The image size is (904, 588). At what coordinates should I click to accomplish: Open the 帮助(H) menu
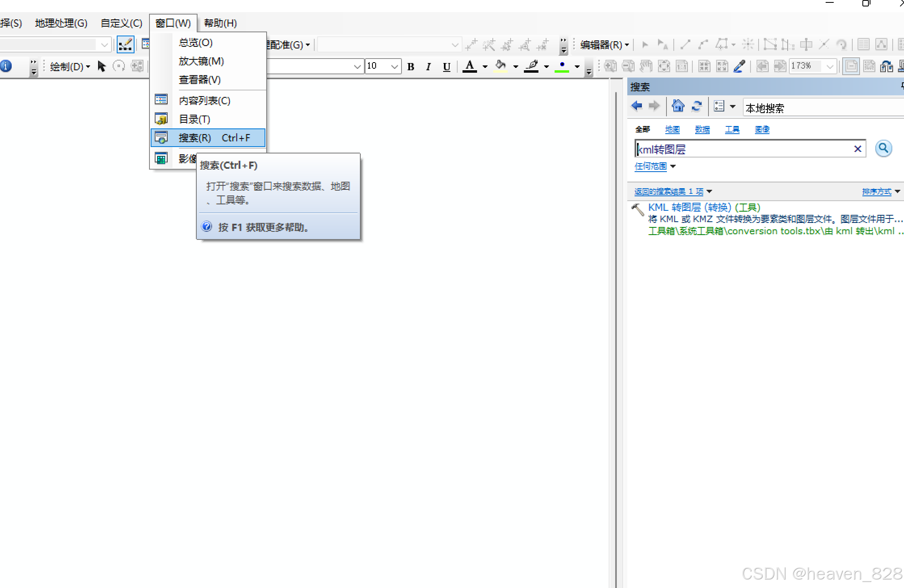[x=220, y=23]
